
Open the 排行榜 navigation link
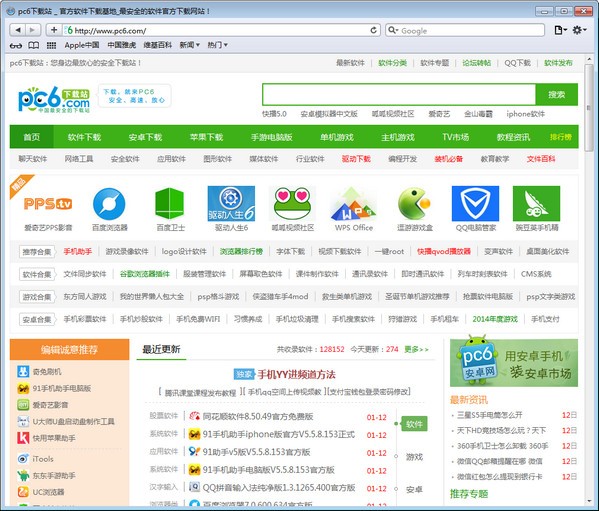click(x=560, y=137)
